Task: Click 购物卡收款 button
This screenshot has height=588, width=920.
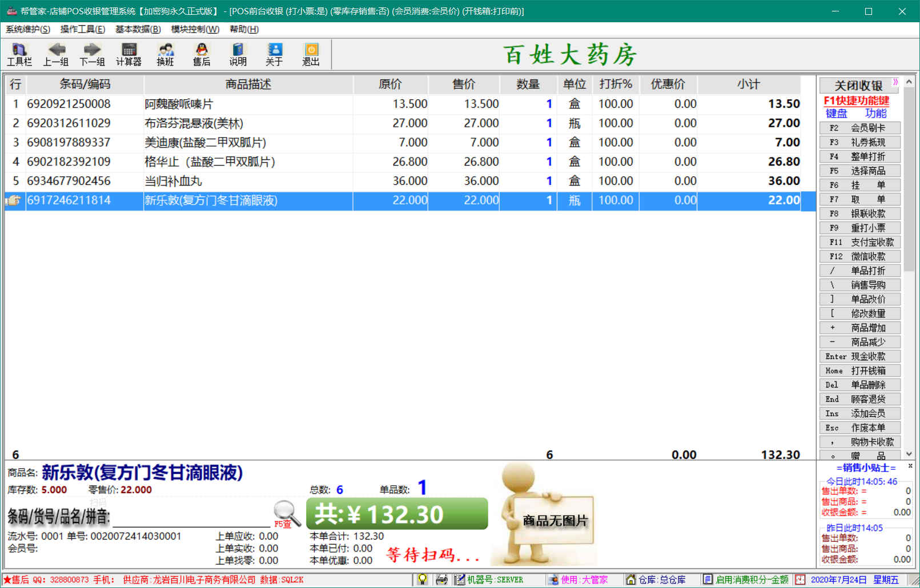Action: [860, 442]
